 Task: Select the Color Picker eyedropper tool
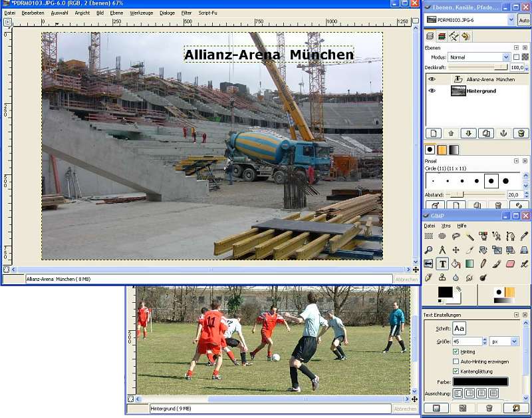pyautogui.click(x=524, y=236)
